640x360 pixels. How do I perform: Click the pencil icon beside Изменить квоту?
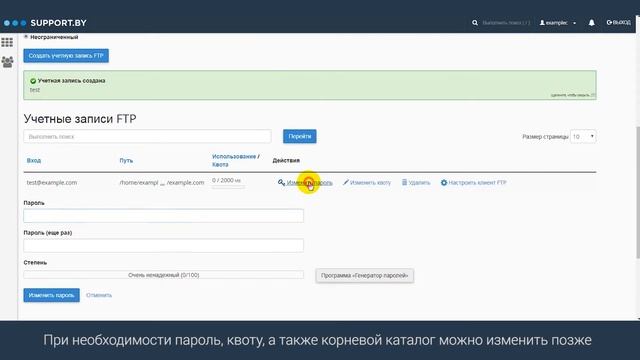[x=346, y=182]
